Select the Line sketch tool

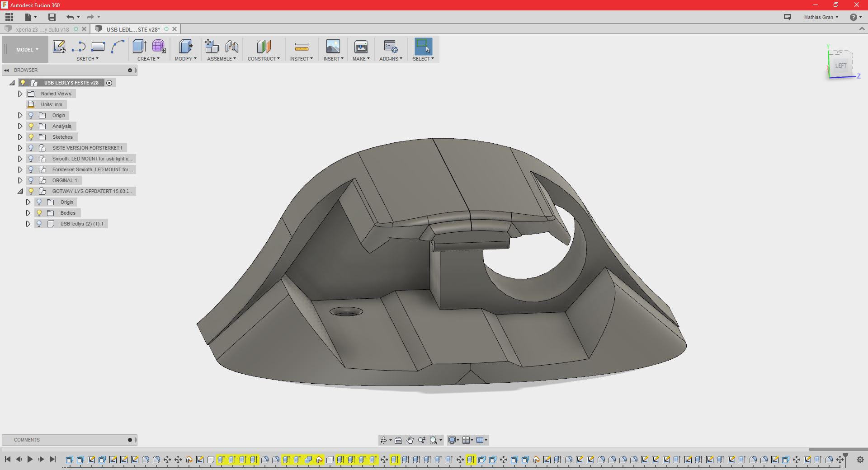tap(79, 47)
